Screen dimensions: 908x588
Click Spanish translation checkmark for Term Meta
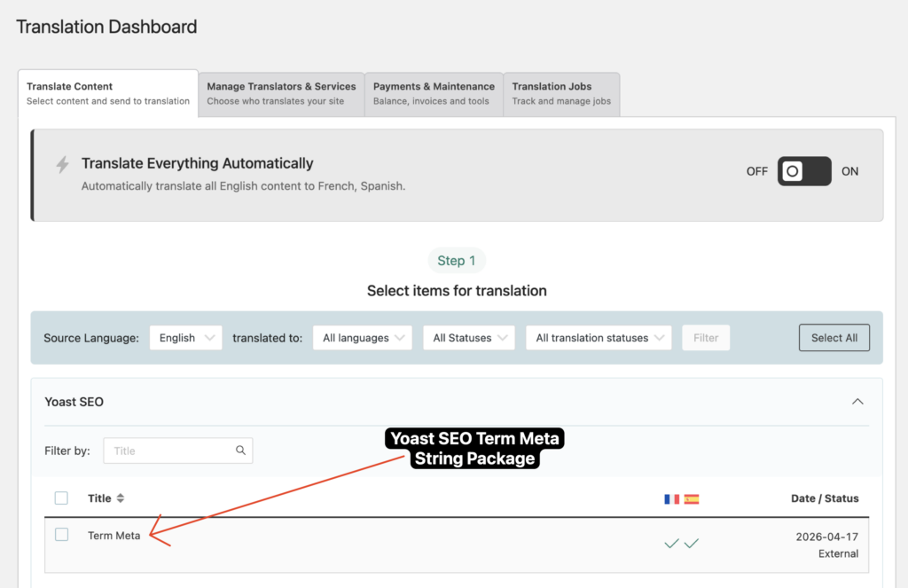[692, 544]
